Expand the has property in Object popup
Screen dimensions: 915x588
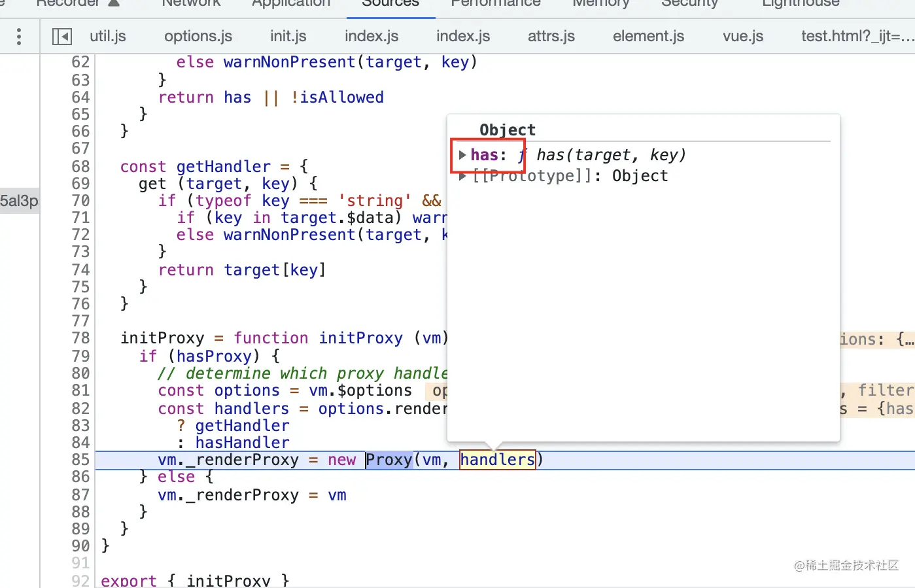(x=462, y=155)
